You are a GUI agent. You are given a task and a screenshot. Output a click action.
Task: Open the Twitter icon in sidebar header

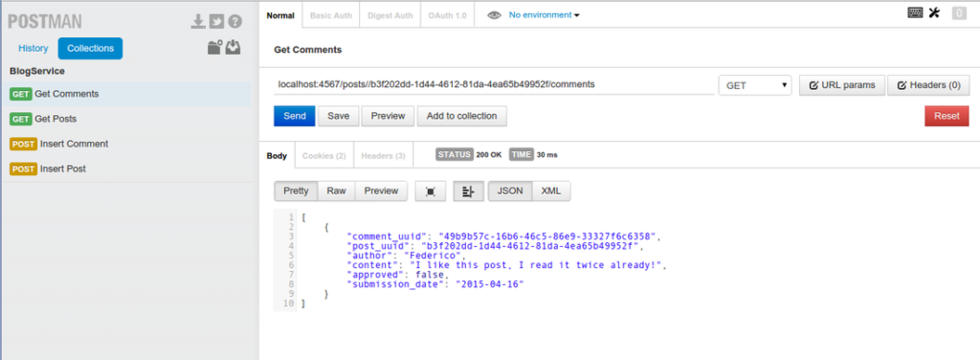tap(216, 21)
